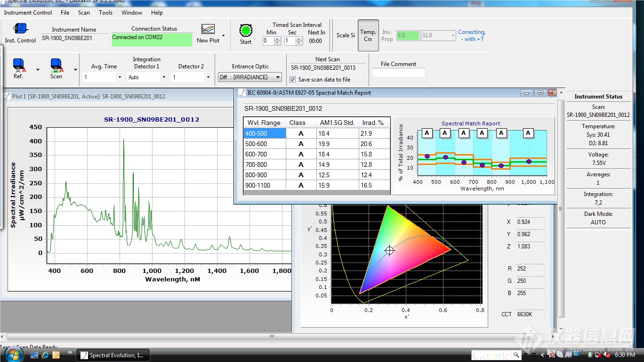Open the Scan menu
Screen dimensions: 644x362
tap(84, 13)
